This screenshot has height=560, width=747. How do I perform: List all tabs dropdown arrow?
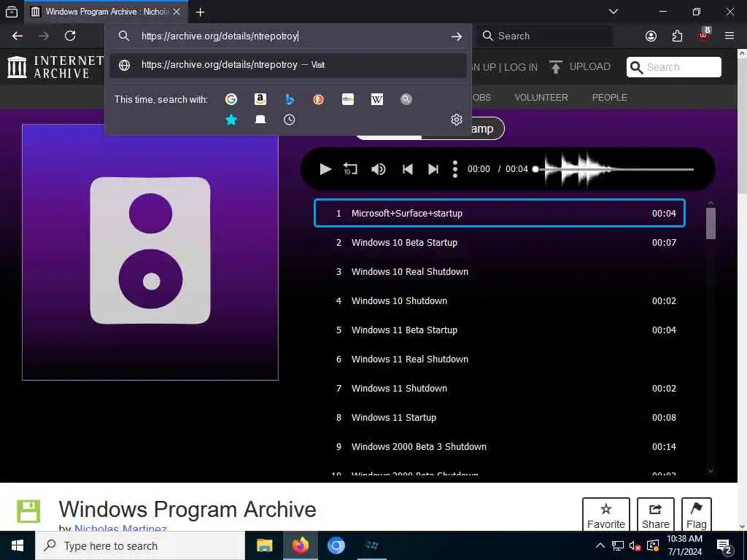(614, 12)
